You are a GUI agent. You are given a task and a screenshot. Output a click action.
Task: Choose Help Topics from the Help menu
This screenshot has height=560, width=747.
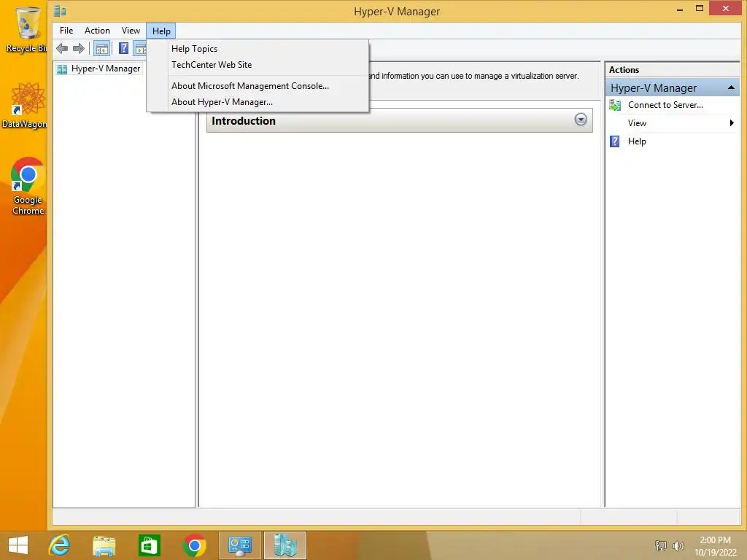[x=194, y=49]
